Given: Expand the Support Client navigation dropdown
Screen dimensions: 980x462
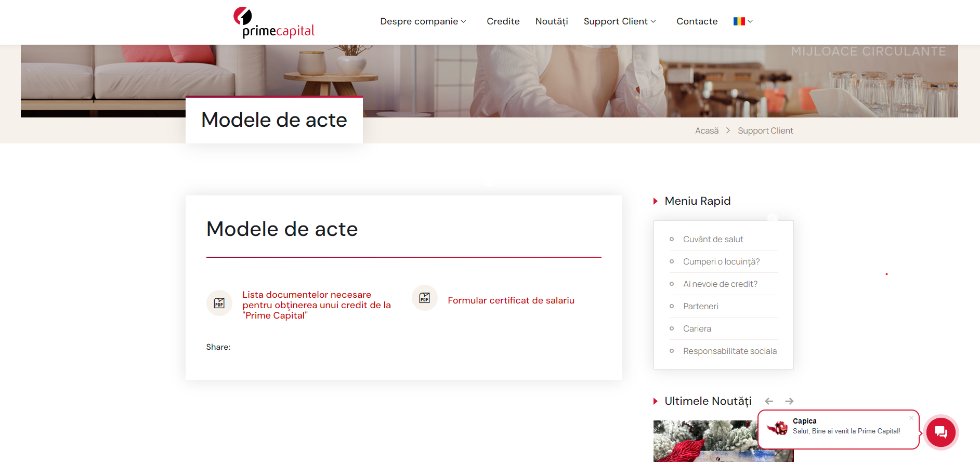Looking at the screenshot, I should coord(620,21).
